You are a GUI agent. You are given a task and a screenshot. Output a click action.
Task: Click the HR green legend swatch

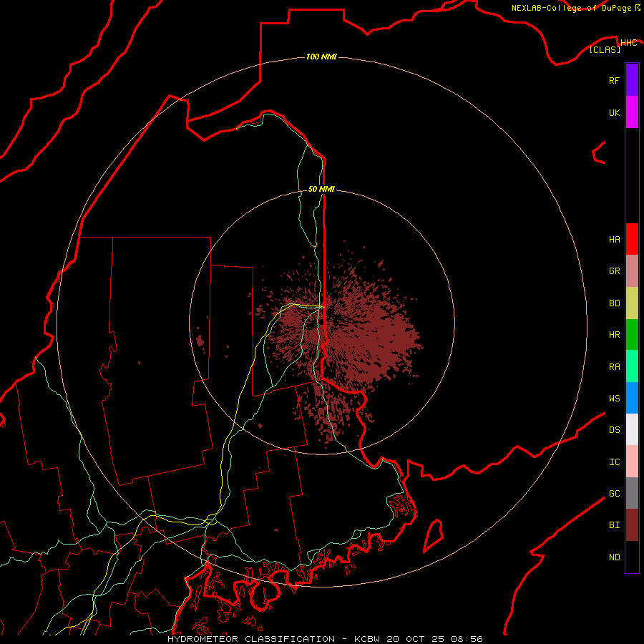632,335
